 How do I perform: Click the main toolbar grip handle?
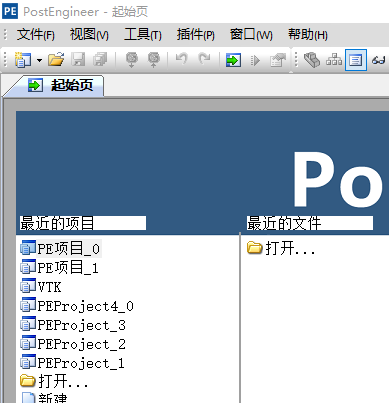coord(5,60)
